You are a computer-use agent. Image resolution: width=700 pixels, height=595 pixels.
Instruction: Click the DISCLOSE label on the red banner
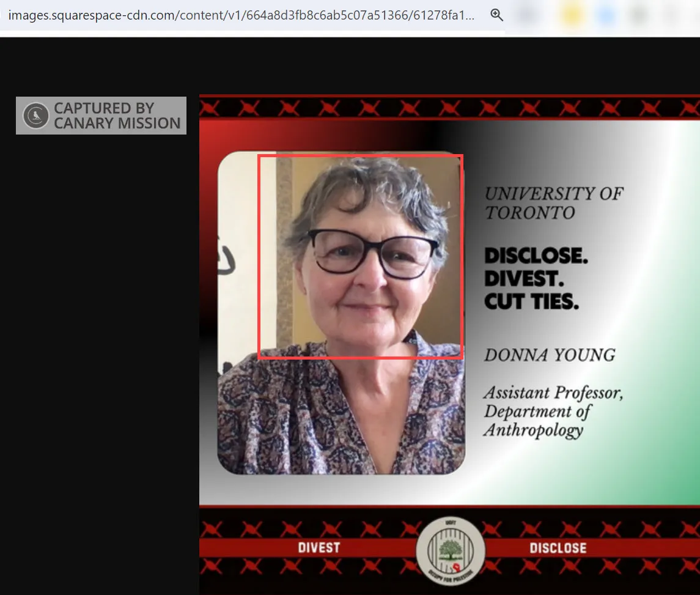tap(558, 548)
